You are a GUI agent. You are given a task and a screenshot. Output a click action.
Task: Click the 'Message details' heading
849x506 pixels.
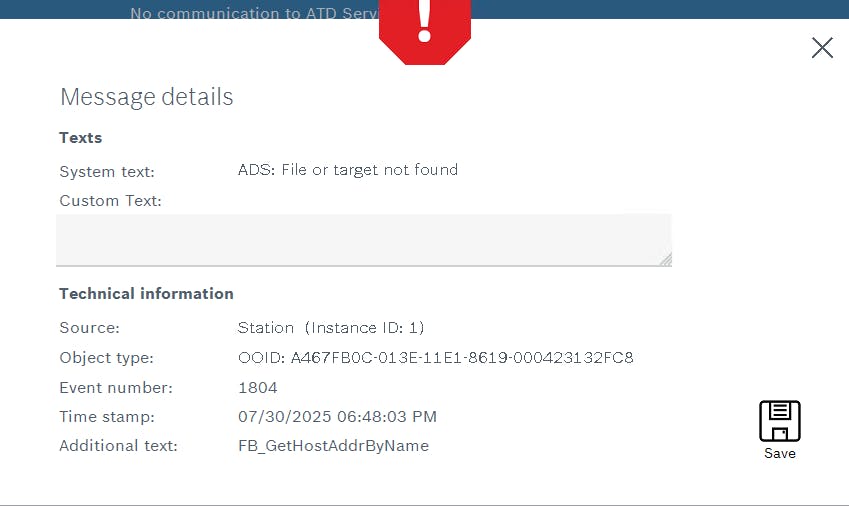tap(147, 97)
